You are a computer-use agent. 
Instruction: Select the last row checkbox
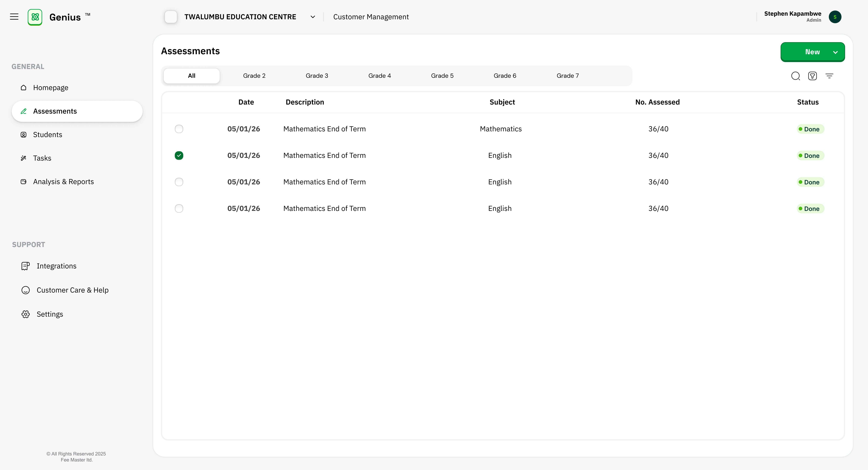179,208
